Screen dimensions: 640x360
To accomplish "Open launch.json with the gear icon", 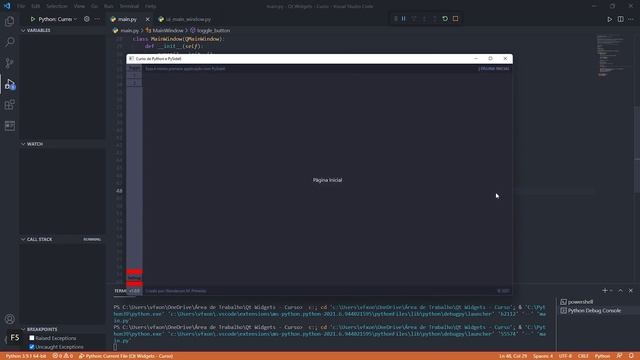I will [x=87, y=19].
